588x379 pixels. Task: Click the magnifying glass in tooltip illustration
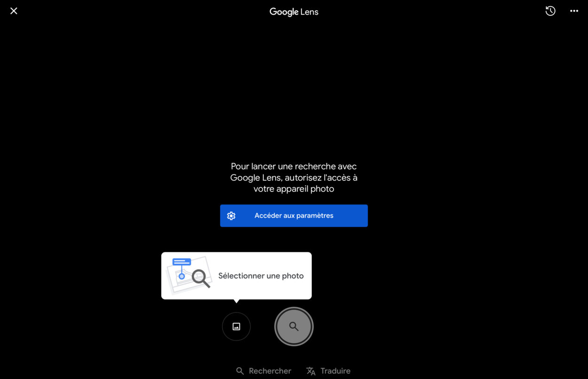pyautogui.click(x=201, y=278)
